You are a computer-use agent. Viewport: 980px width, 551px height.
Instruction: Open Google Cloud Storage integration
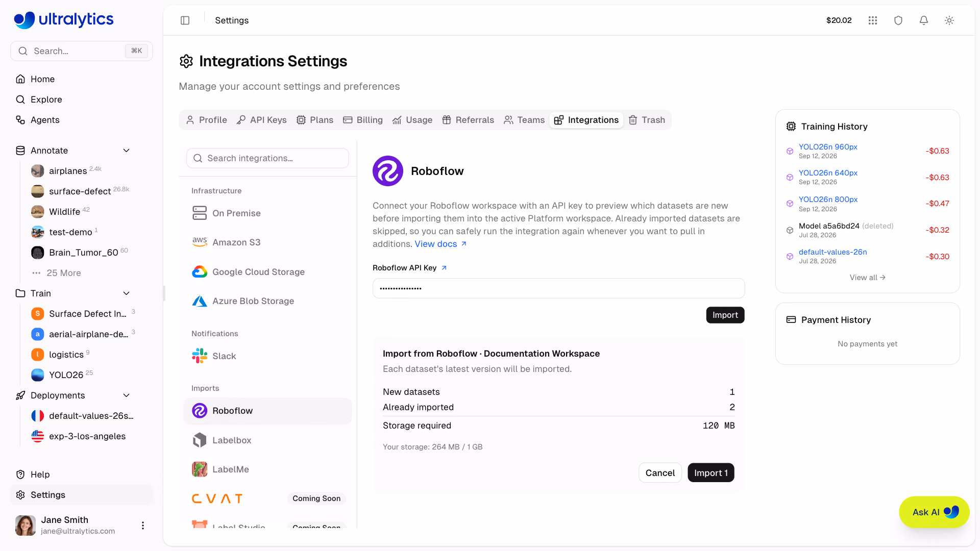(x=267, y=272)
